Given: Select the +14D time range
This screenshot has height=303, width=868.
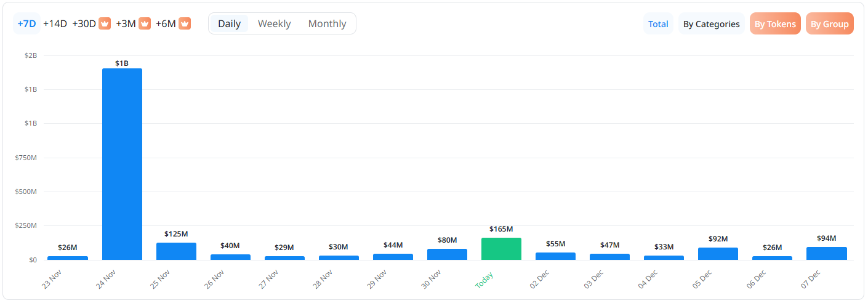Looking at the screenshot, I should coord(55,24).
